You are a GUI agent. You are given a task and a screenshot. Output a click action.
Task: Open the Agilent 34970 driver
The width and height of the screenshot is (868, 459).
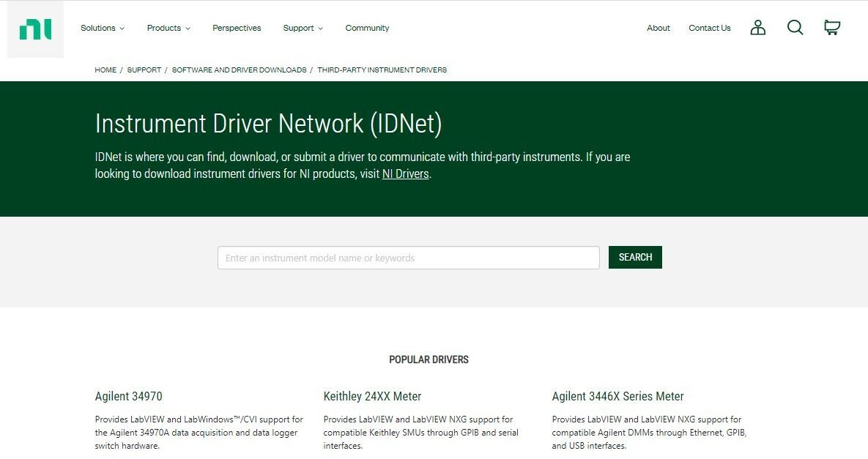click(x=128, y=396)
